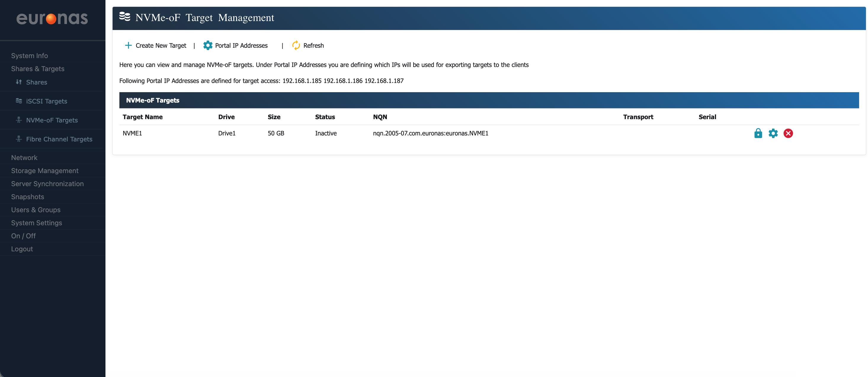
Task: Expand the Network menu section
Action: pos(24,157)
